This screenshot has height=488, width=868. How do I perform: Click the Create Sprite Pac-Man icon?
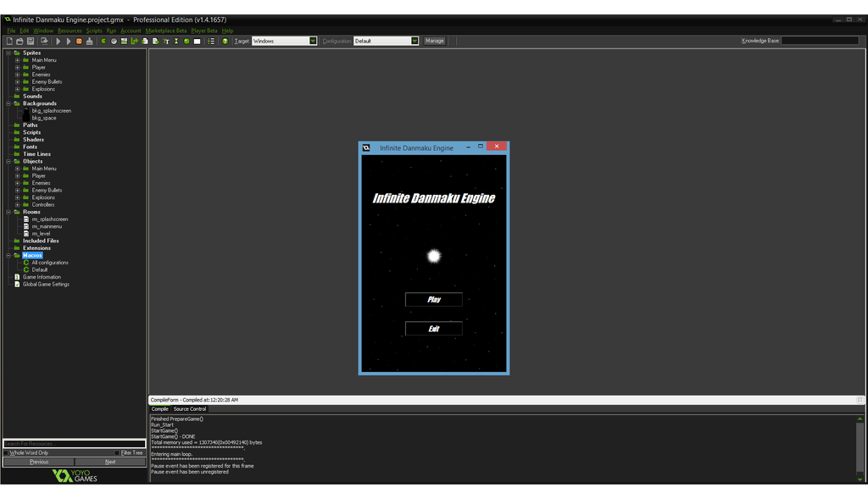[x=103, y=41]
